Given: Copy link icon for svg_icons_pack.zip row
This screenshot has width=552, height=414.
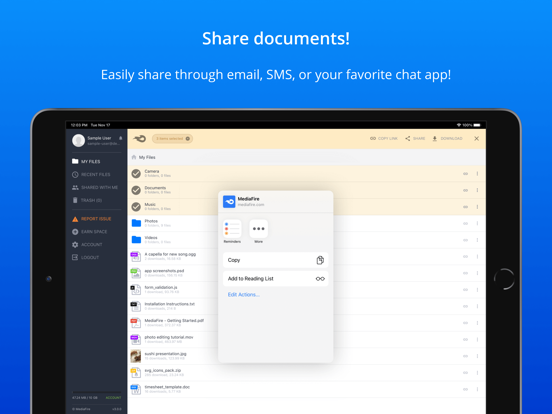Looking at the screenshot, I should (465, 372).
